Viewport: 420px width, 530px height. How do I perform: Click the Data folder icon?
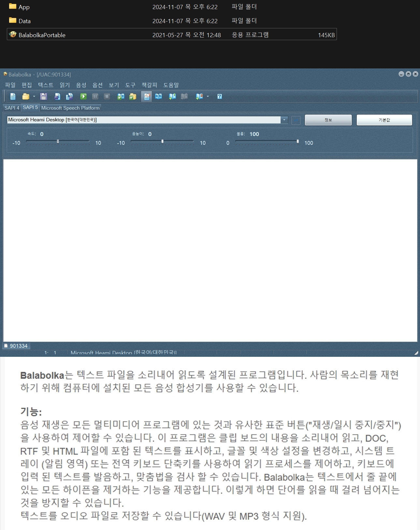tap(13, 20)
